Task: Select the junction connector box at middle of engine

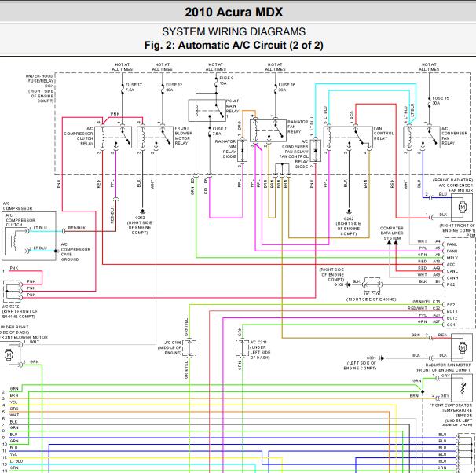Action: 189,348
